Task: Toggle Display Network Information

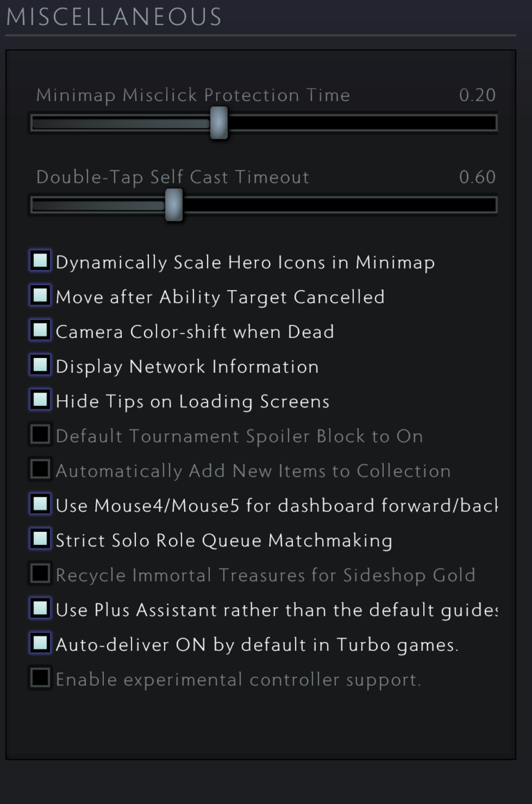Action: (x=39, y=365)
